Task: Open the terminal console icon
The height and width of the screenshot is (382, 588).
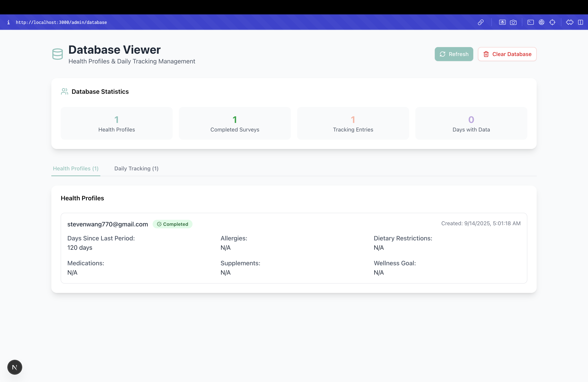Action: click(x=530, y=22)
